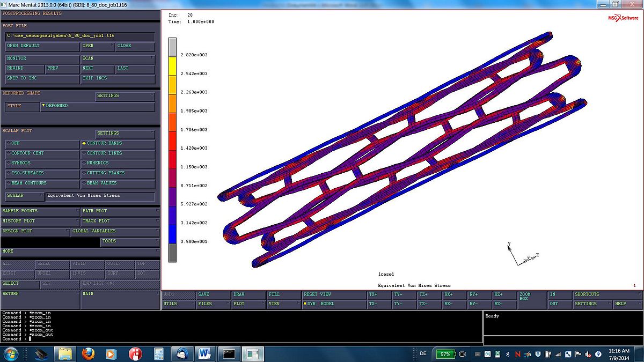The height and width of the screenshot is (362, 644).
Task: Open the Windows Calculator from the taskbar
Action: tap(159, 354)
